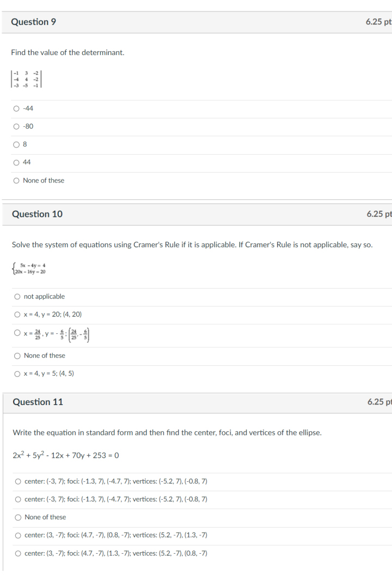Click the Question 11 header
392x588 pixels.
36,402
